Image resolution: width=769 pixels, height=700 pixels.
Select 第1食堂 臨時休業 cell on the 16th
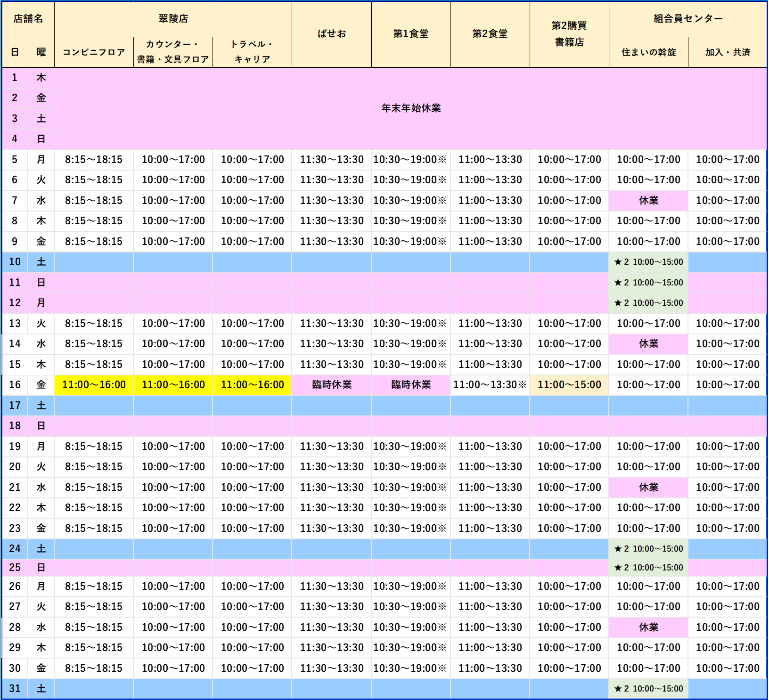pos(410,385)
